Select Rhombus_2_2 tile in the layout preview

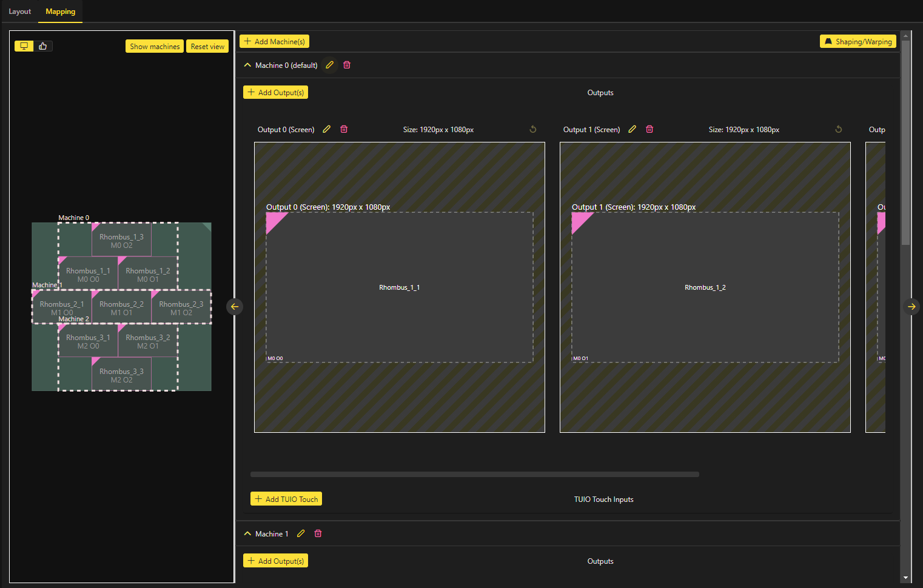(x=121, y=307)
